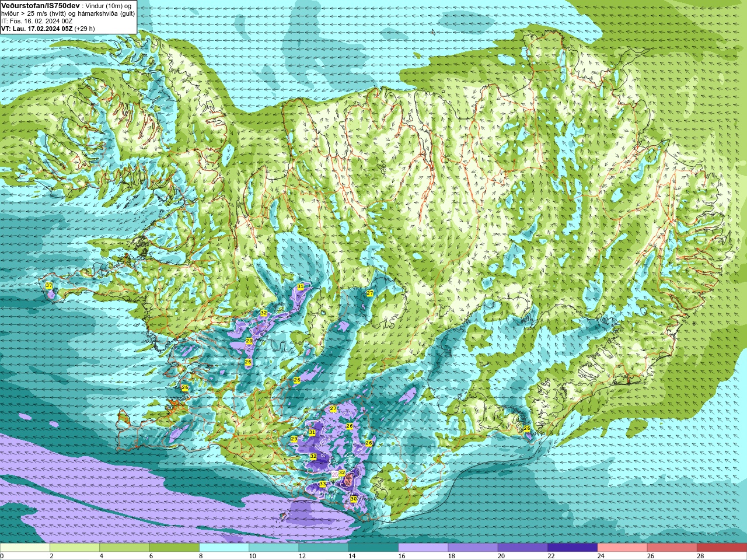Select the 6–8 m/s olive green legend swatch
Screen dimensions: 747x560
174,548
